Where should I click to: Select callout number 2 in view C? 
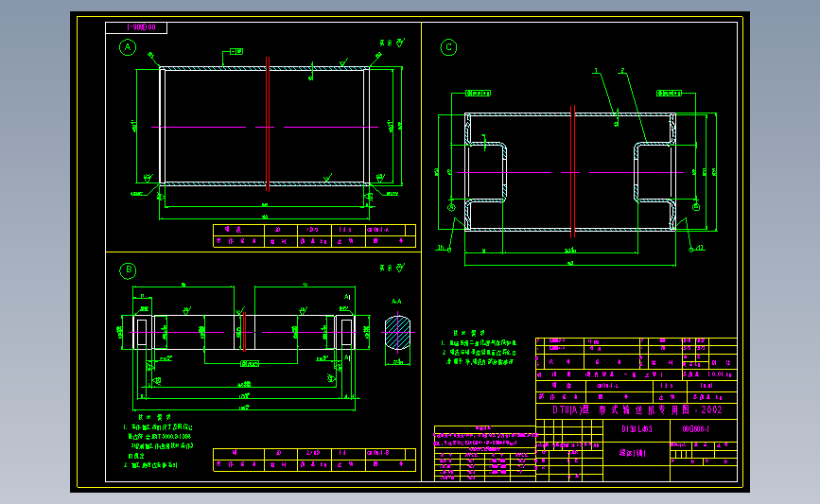coord(622,71)
